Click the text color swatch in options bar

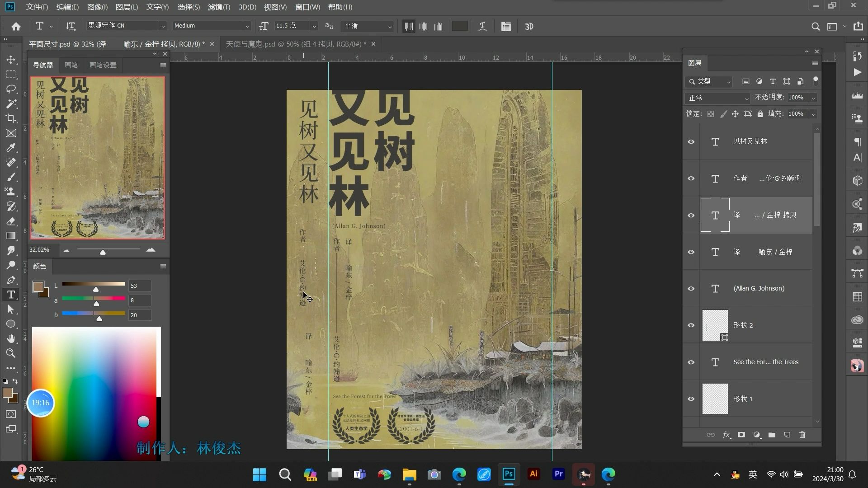[x=460, y=26]
